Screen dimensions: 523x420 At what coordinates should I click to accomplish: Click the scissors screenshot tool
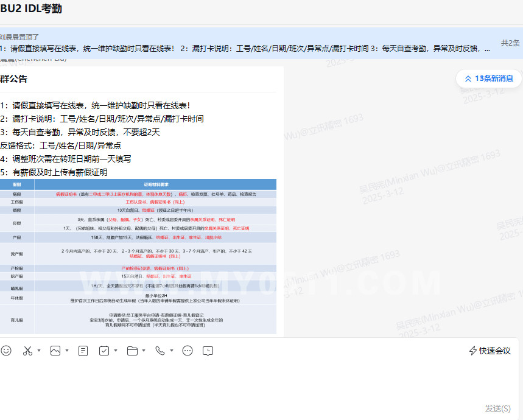point(27,351)
